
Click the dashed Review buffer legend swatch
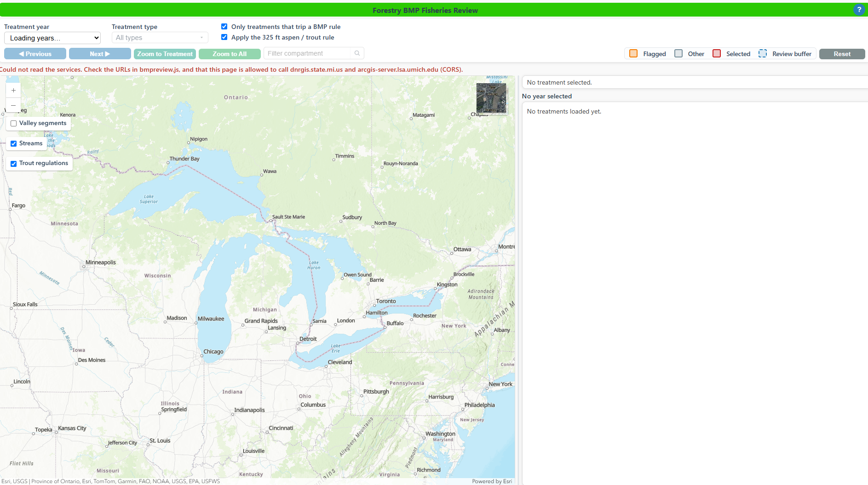[763, 53]
